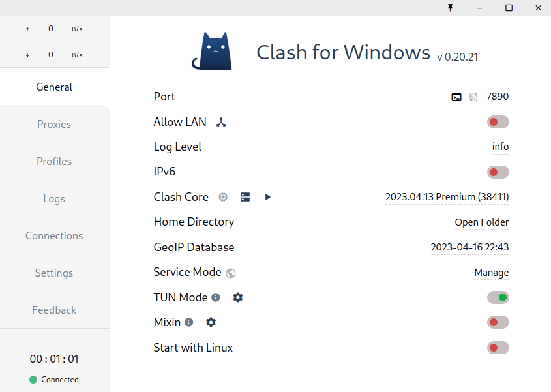Click the Mixin info icon
551x392 pixels.
pos(188,322)
